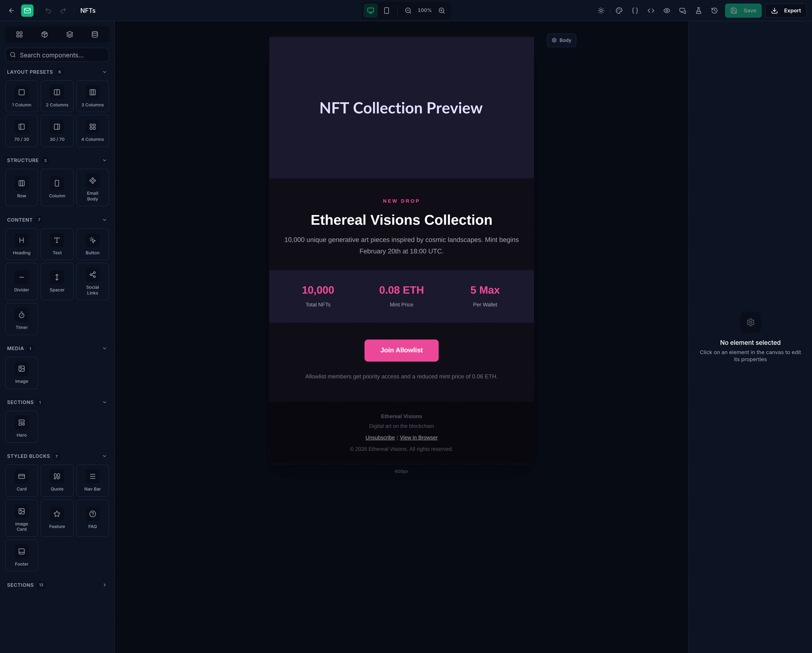The height and width of the screenshot is (653, 812).
Task: Open the color palette panel
Action: click(619, 11)
